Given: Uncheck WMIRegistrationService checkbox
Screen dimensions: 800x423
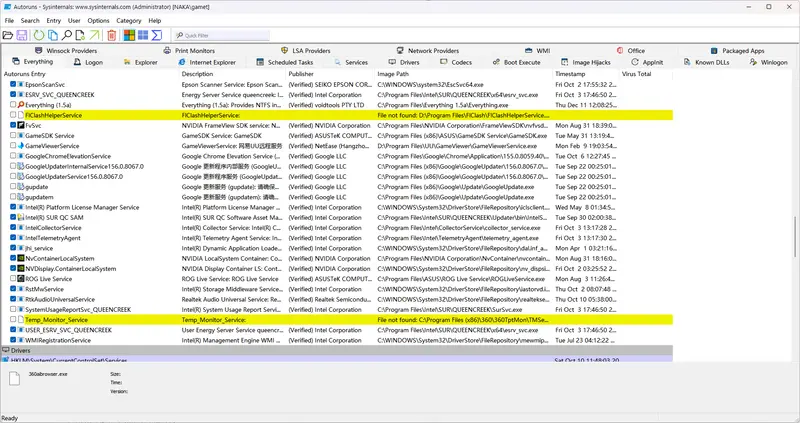Looking at the screenshot, I should click(13, 340).
